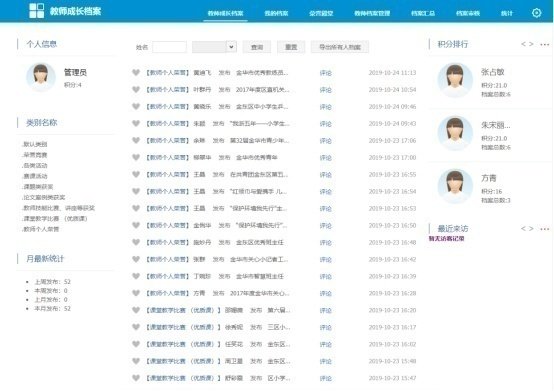Screen dimensions: 554x391
Task: Open the settings gear in header
Action: [x=536, y=13]
